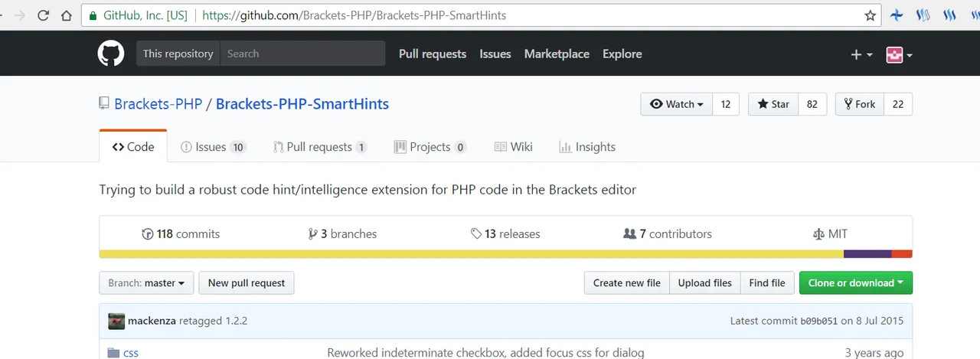This screenshot has height=359, width=980.
Task: Open the retagged 1.2.2 commit message
Action: 214,321
